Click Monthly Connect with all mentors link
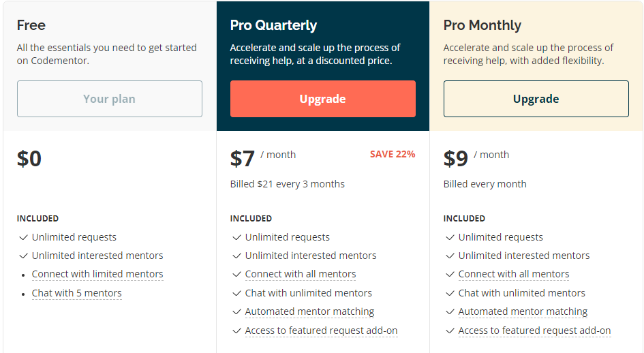The width and height of the screenshot is (644, 353). click(514, 274)
